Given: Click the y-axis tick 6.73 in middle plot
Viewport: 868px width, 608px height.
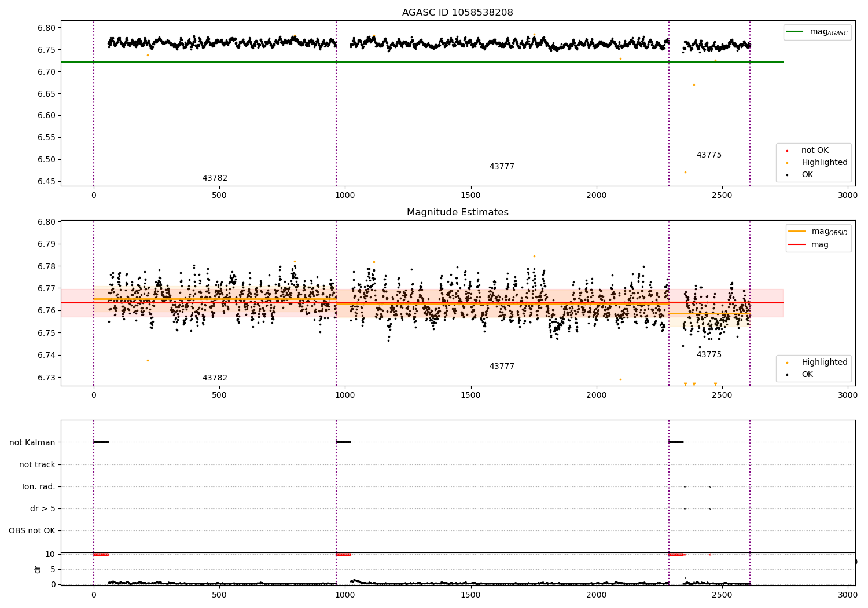Looking at the screenshot, I should click(46, 378).
